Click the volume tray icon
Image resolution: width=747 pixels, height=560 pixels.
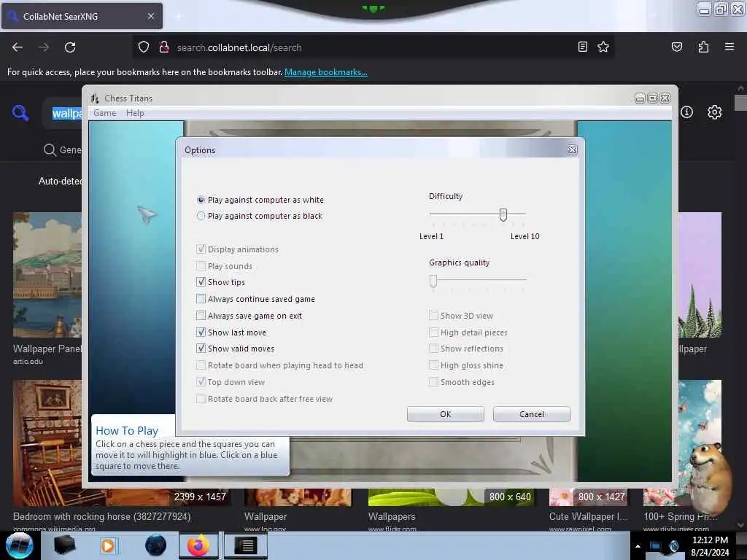(x=673, y=546)
